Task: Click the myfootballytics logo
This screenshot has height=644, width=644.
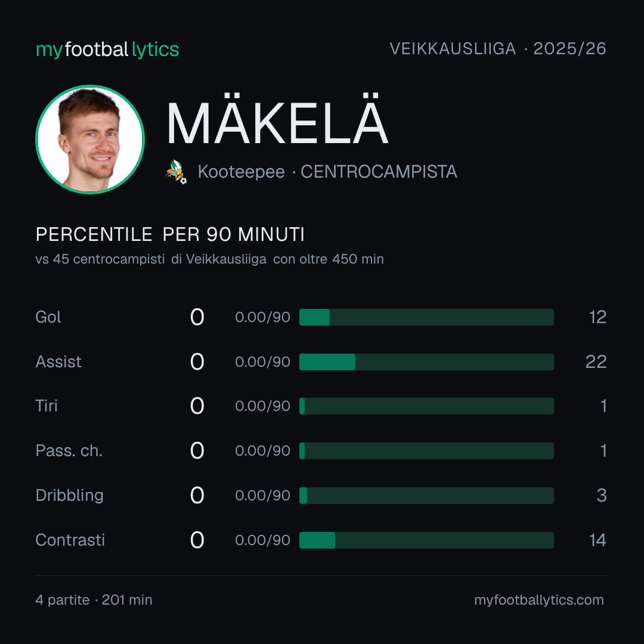Action: coord(107,49)
